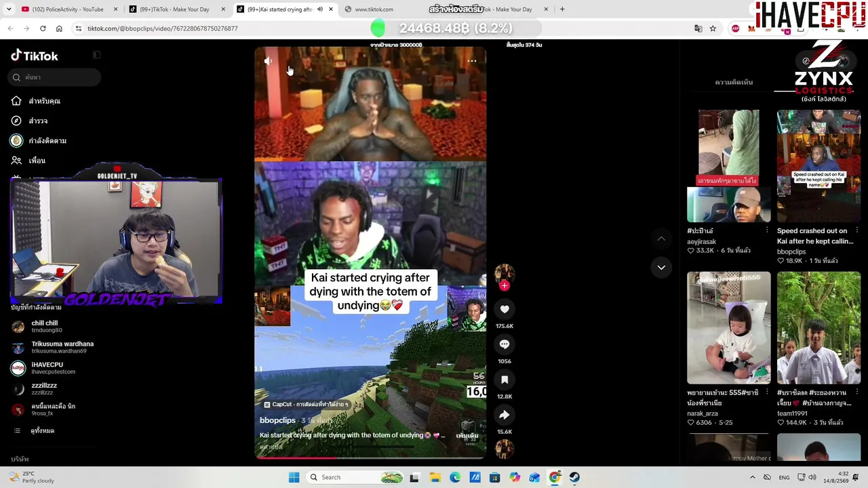Go to the previous video arrow
The height and width of the screenshot is (488, 868).
[x=661, y=239]
